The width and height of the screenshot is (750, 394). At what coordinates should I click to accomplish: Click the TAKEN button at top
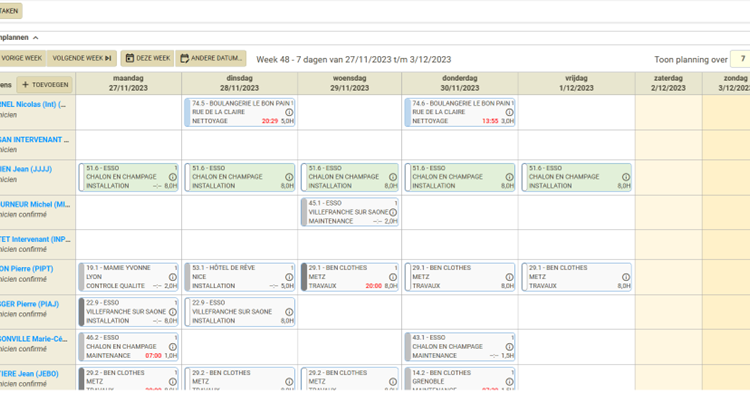tap(11, 11)
